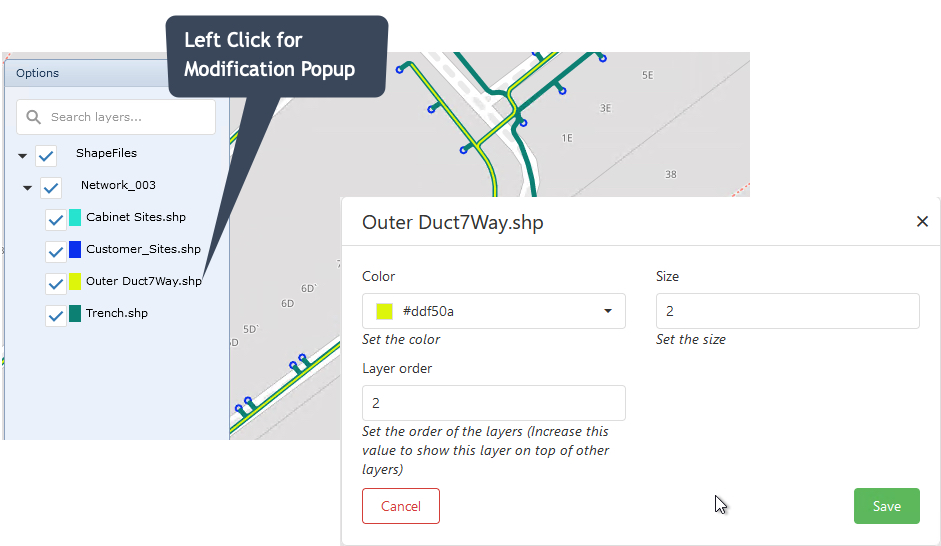Uncheck the ShapeFiles checkbox
The width and height of the screenshot is (941, 546).
46,156
